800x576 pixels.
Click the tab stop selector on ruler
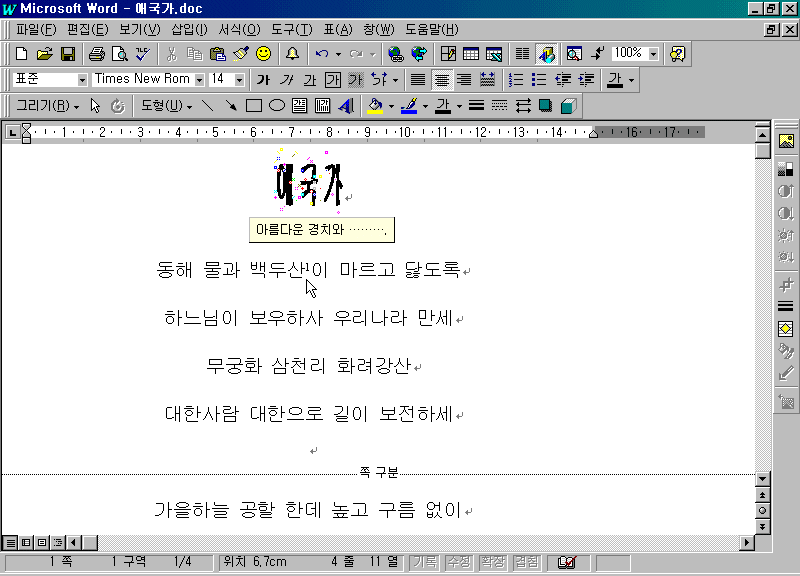point(12,133)
